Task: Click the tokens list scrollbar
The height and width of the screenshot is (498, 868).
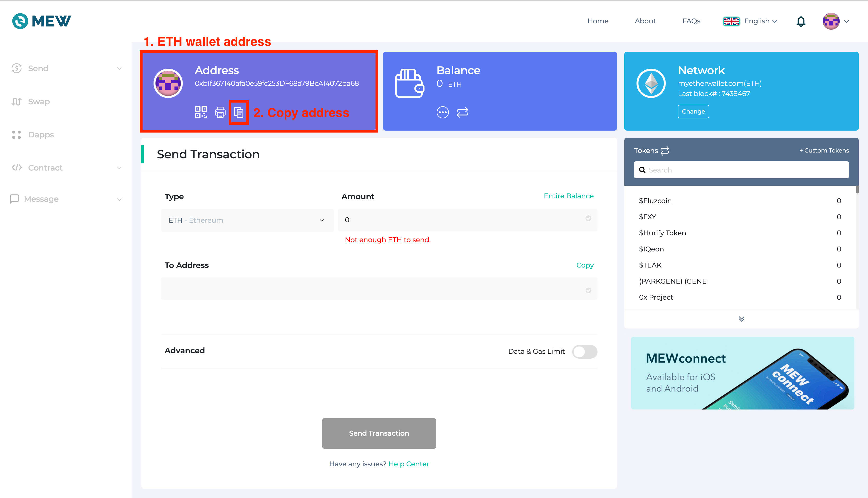Action: click(857, 190)
